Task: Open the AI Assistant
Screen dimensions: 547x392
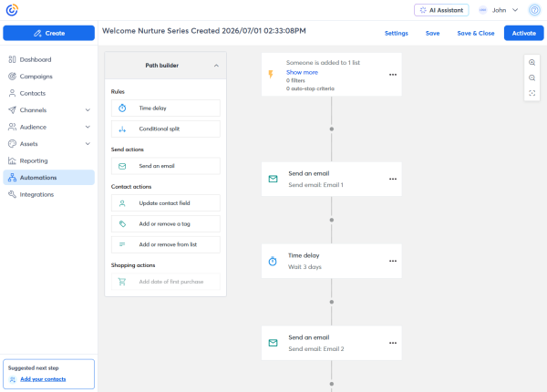Action: click(441, 10)
